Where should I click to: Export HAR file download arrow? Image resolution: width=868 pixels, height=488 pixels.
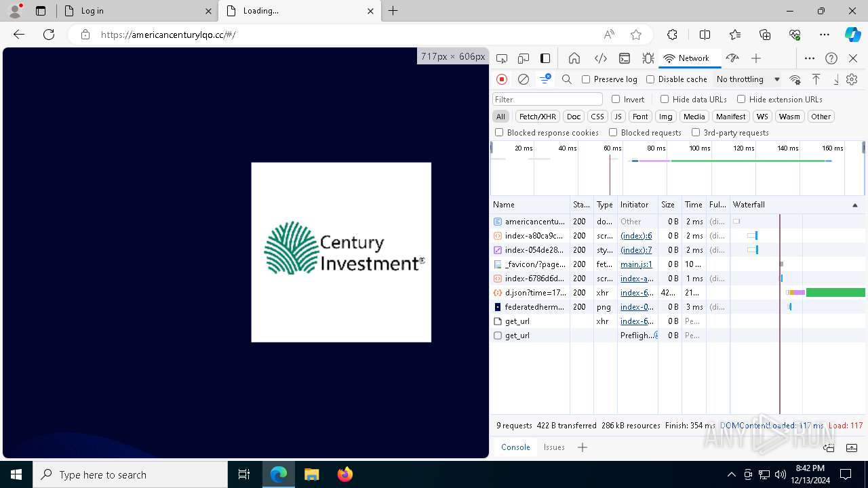click(x=836, y=79)
